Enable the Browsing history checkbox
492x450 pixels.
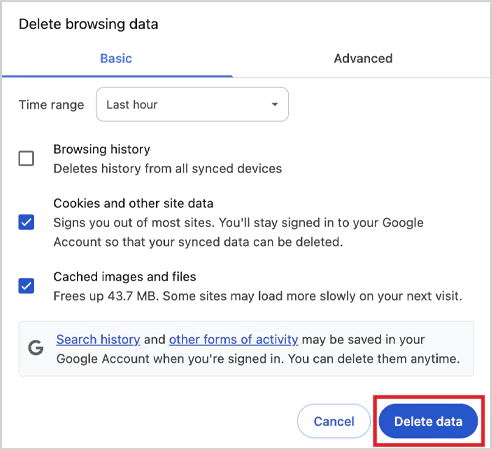click(26, 158)
